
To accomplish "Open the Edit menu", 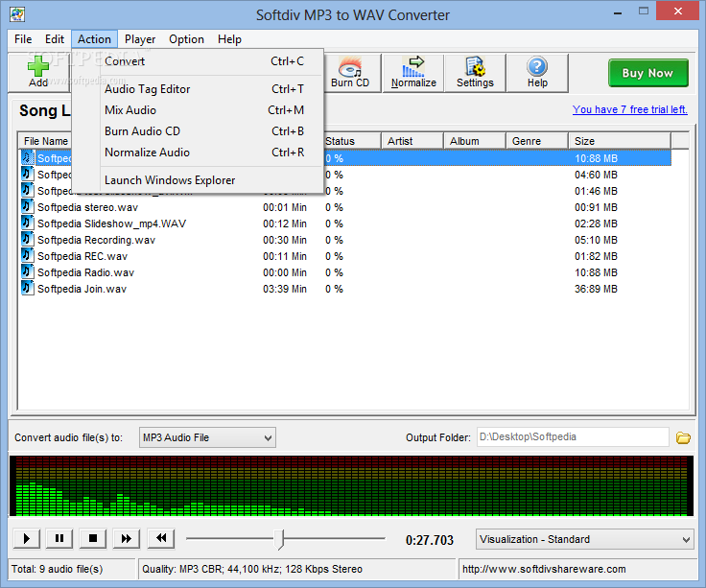I will coord(55,39).
